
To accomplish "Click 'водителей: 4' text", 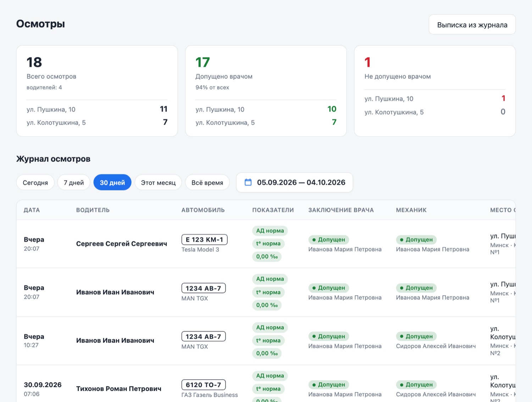I will pos(44,87).
